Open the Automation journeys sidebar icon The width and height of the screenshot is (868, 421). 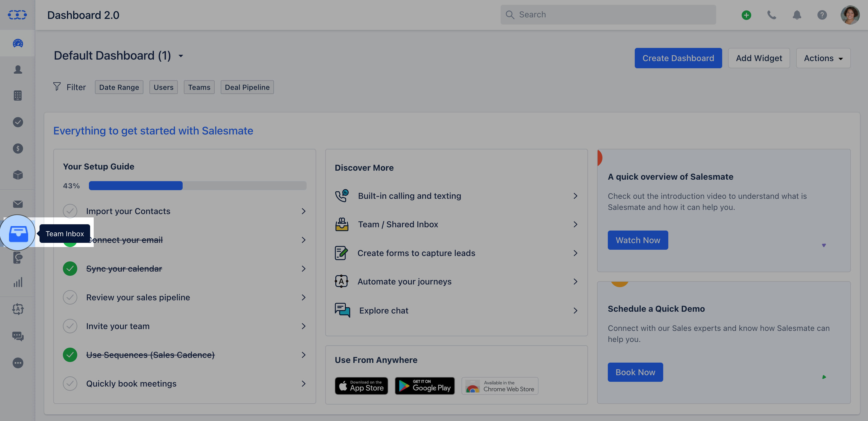point(18,309)
